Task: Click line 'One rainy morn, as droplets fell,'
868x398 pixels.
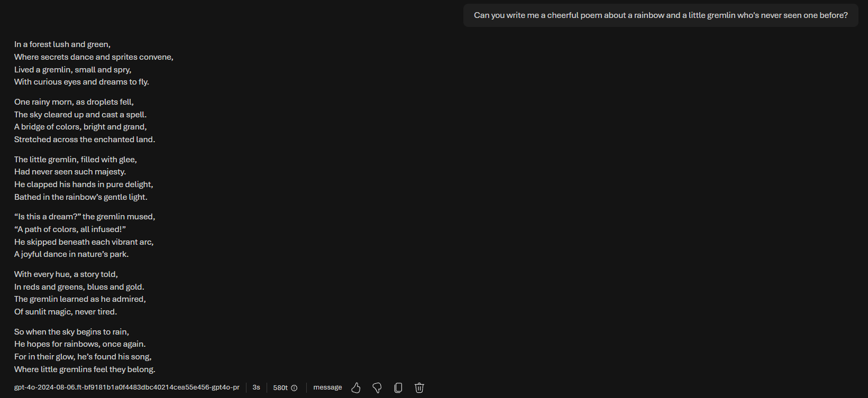Action: (74, 102)
